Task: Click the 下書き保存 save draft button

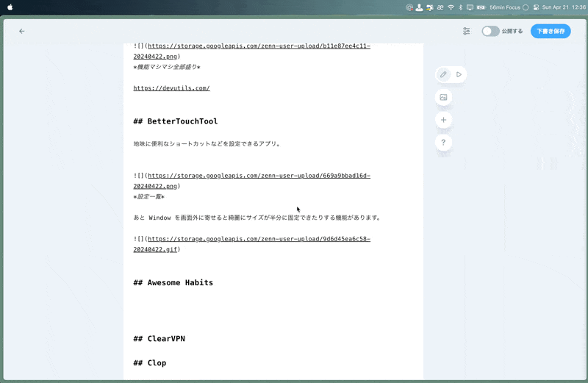Action: [551, 31]
